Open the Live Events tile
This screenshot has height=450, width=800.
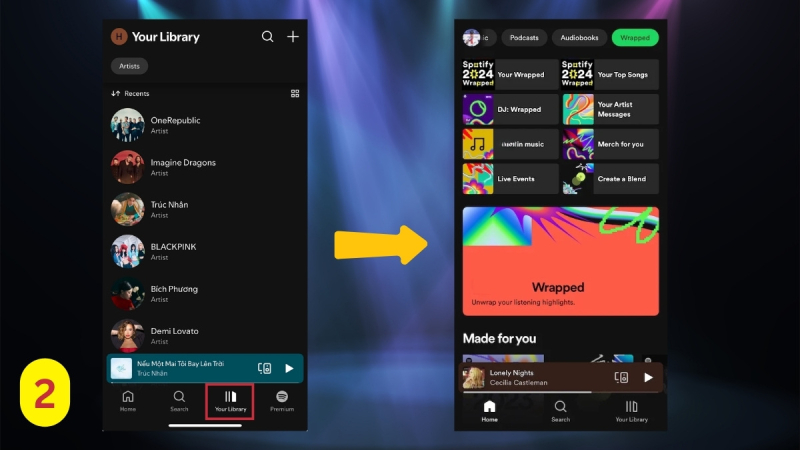(x=510, y=179)
